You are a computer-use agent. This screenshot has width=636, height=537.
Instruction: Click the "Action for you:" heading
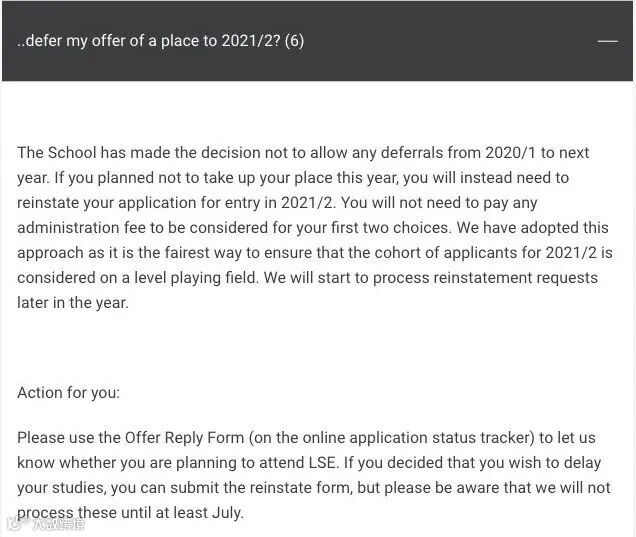pyautogui.click(x=69, y=393)
